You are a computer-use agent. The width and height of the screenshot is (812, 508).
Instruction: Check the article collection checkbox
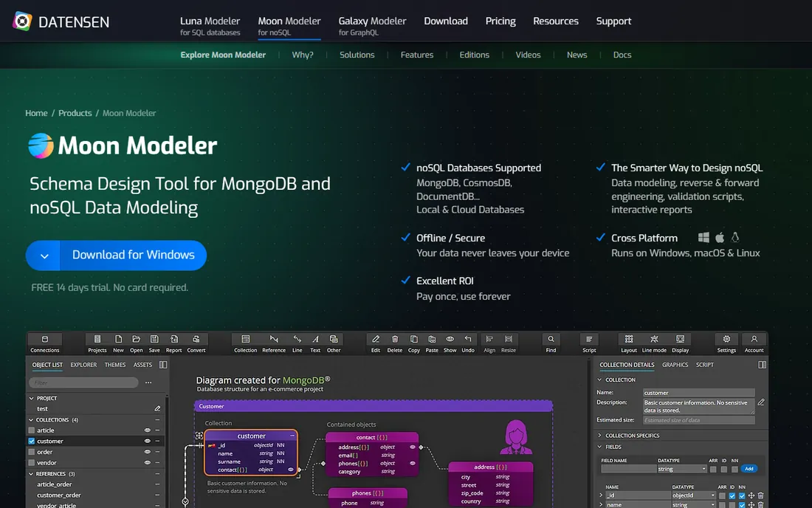32,430
